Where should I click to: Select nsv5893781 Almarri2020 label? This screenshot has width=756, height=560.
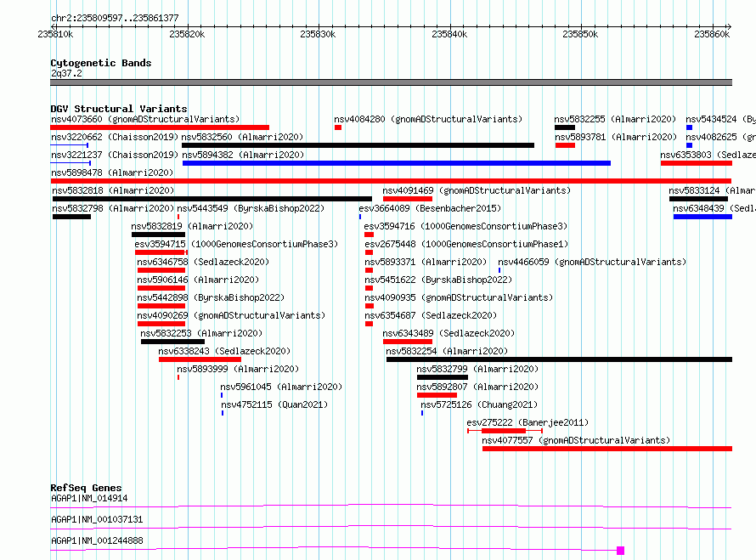[x=616, y=137]
